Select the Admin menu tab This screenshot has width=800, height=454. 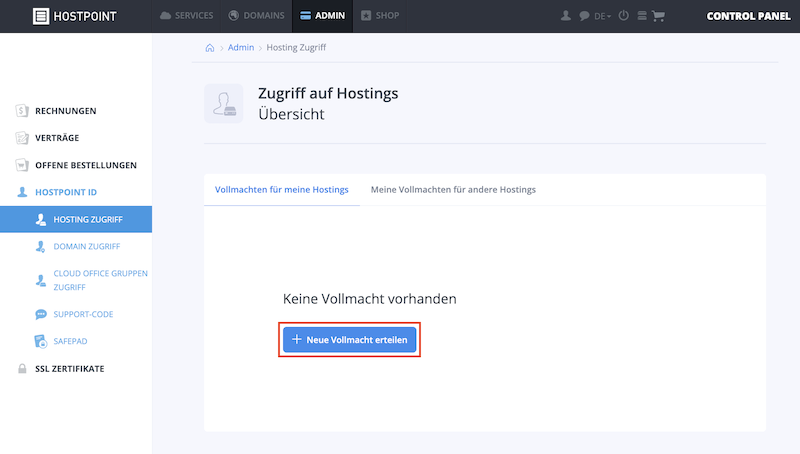[322, 16]
